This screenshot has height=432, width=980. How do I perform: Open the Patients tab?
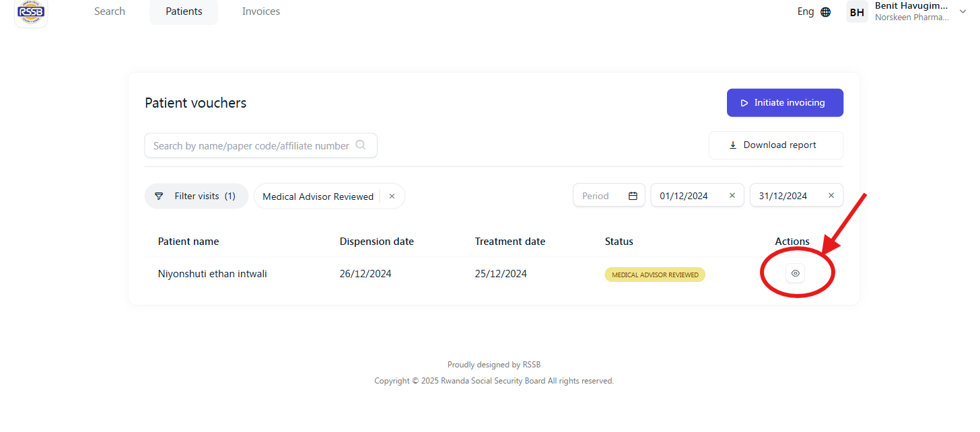184,11
